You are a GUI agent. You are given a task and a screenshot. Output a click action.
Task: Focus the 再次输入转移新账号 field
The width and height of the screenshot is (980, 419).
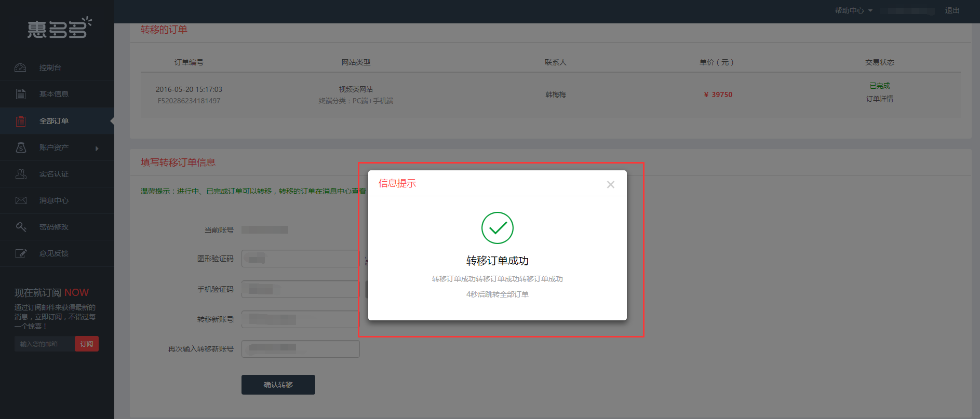[x=300, y=349]
